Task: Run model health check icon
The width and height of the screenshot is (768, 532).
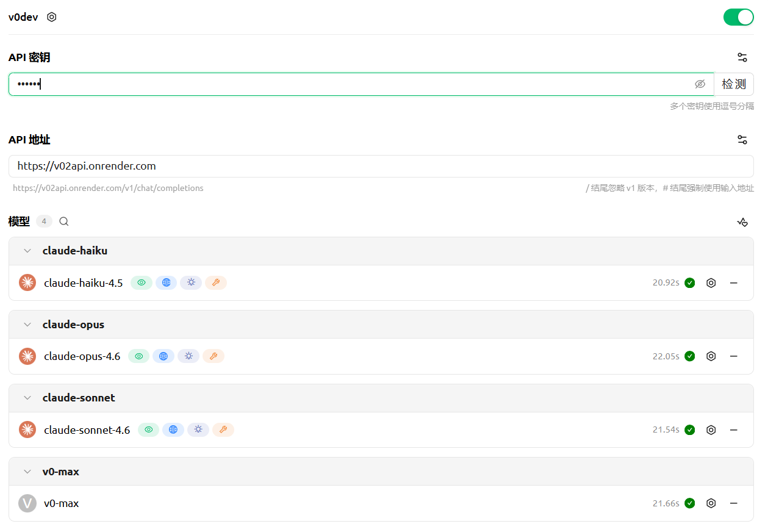Action: tap(742, 222)
